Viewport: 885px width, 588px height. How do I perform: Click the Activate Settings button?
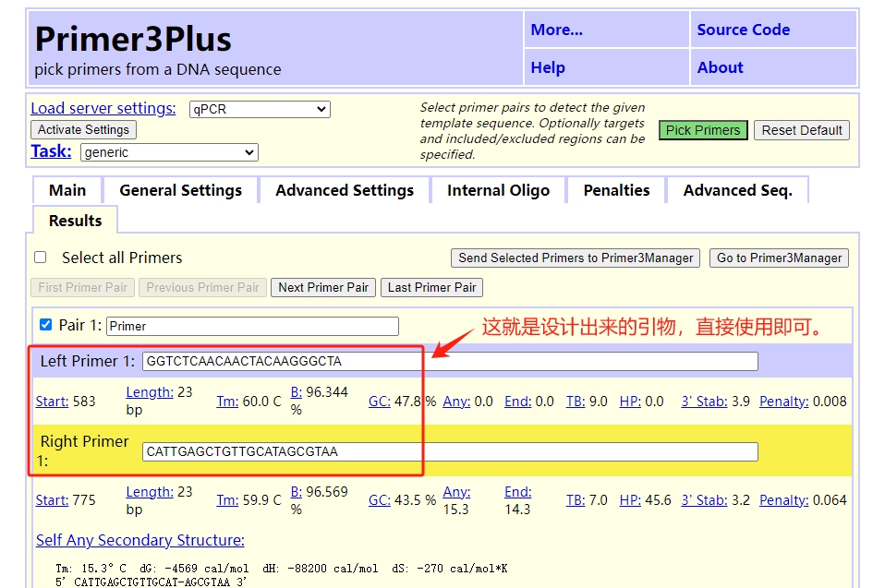(x=84, y=130)
